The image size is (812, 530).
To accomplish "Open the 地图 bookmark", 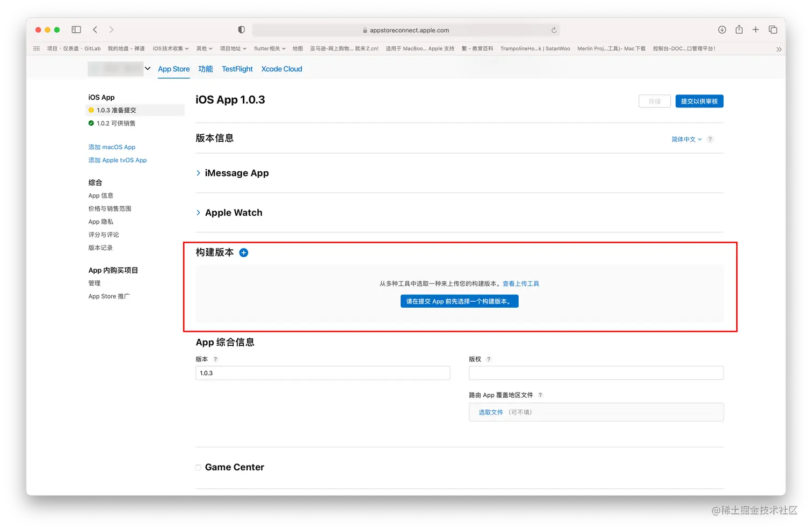I will (298, 48).
